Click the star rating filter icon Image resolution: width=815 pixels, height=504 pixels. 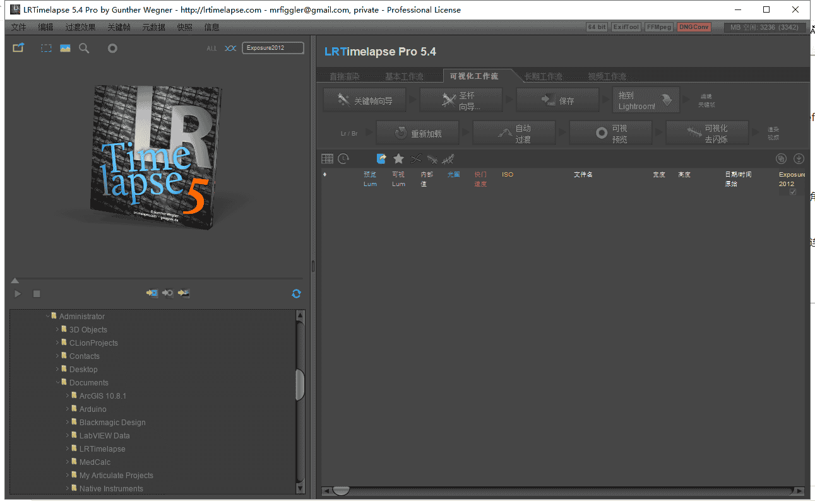pyautogui.click(x=398, y=159)
